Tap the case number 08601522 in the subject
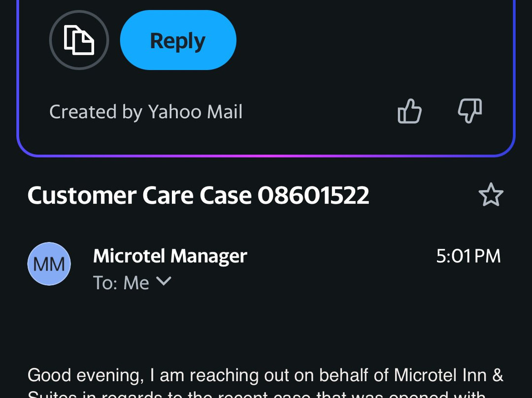The width and height of the screenshot is (532, 398). click(x=313, y=196)
